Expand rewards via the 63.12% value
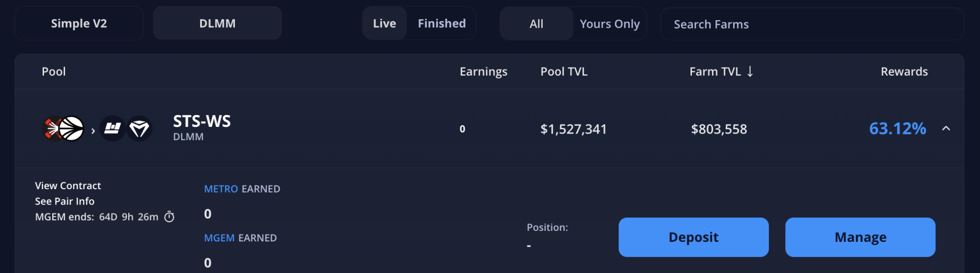Image resolution: width=980 pixels, height=273 pixels. [897, 128]
